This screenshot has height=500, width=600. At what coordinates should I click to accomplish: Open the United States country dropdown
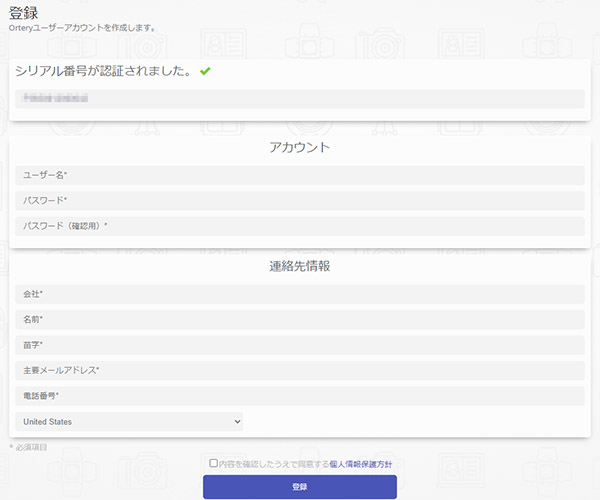[x=129, y=422]
